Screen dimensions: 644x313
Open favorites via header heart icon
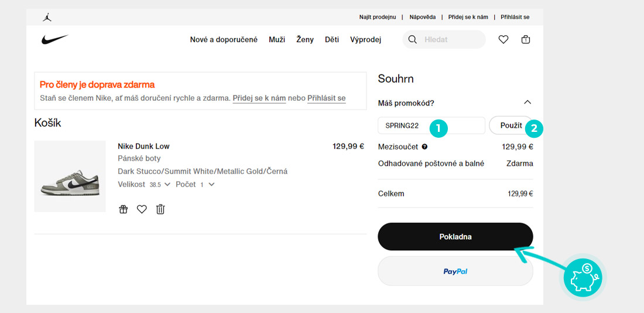503,39
